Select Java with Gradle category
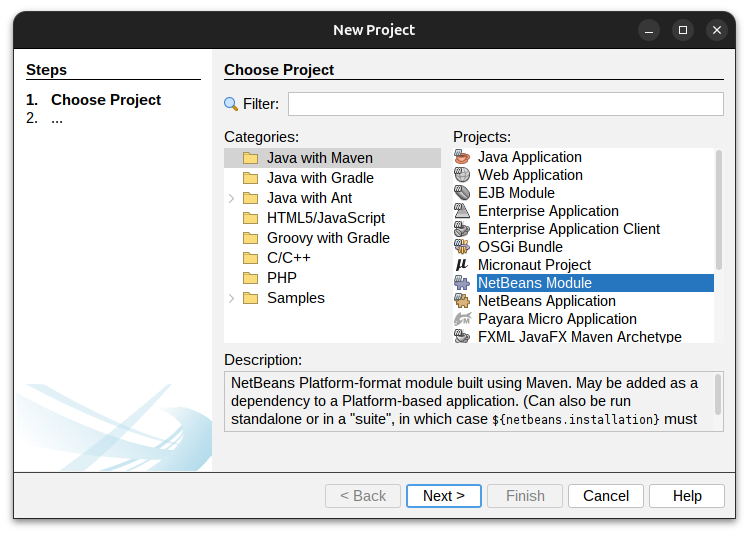The image size is (749, 535). (x=320, y=178)
